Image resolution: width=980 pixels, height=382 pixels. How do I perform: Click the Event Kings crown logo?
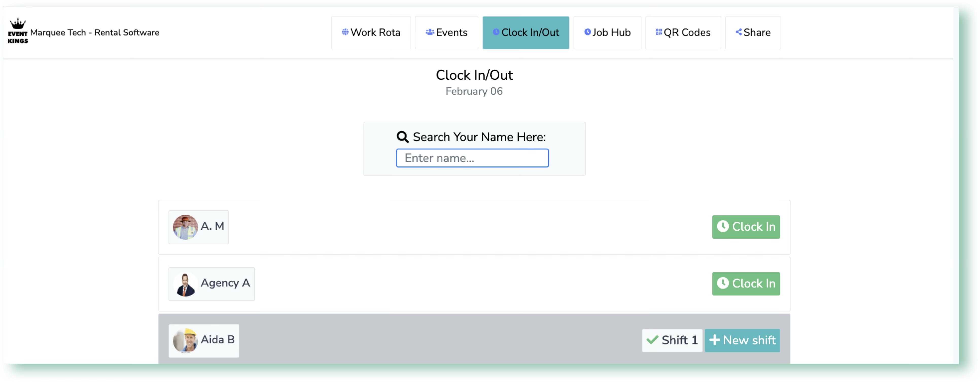pyautogui.click(x=17, y=31)
